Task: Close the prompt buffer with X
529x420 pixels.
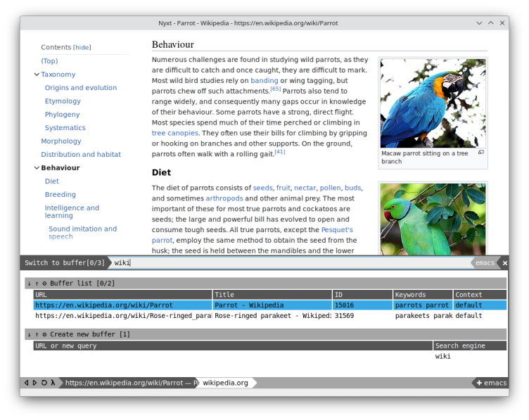Action: [x=504, y=263]
